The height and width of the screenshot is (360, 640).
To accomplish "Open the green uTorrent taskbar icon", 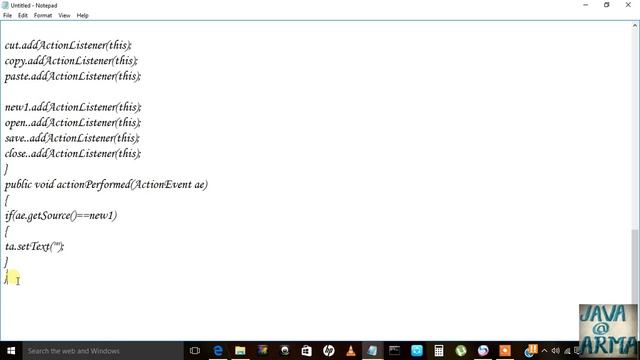I will pyautogui.click(x=461, y=351).
